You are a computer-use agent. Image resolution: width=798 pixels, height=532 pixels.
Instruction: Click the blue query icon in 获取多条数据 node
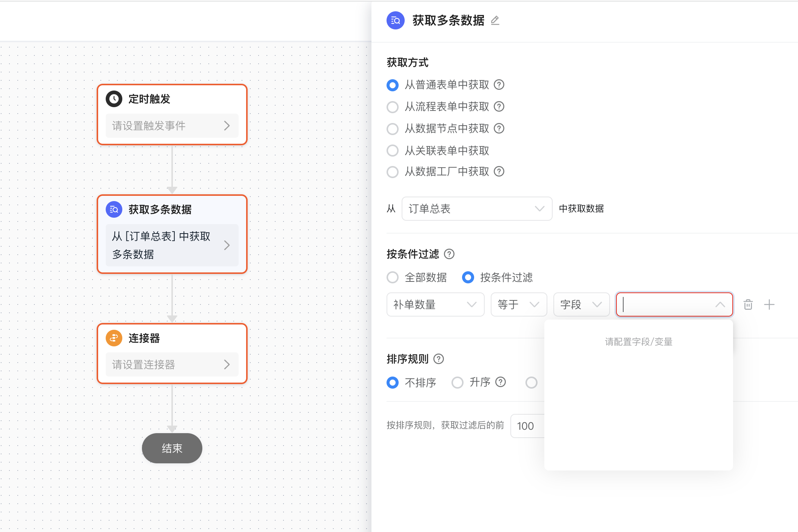[x=114, y=209]
